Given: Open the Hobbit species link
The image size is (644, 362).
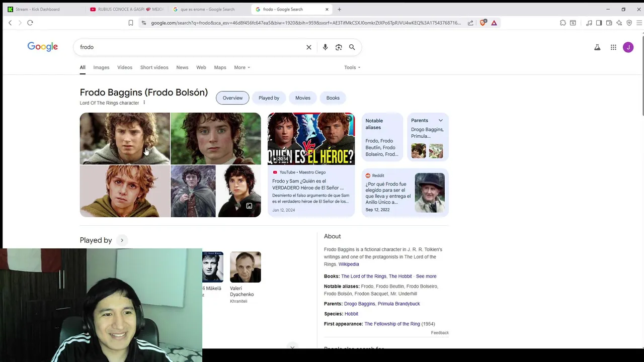Looking at the screenshot, I should click(351, 314).
